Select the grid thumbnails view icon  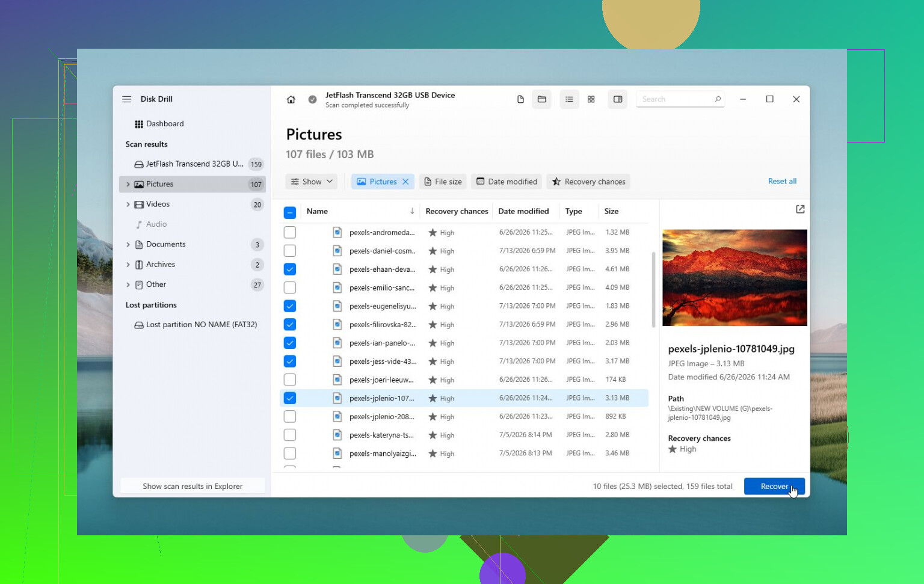tap(591, 99)
